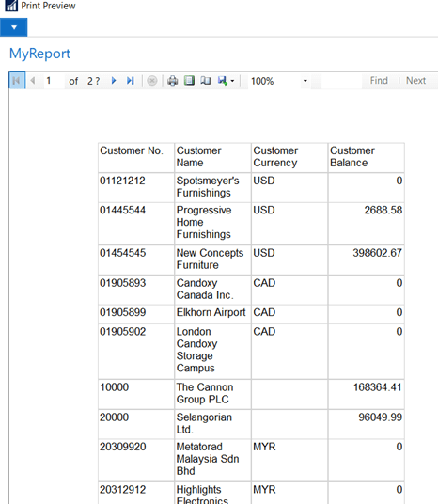Select customer number 01454545
This screenshot has width=438, height=504.
point(122,253)
